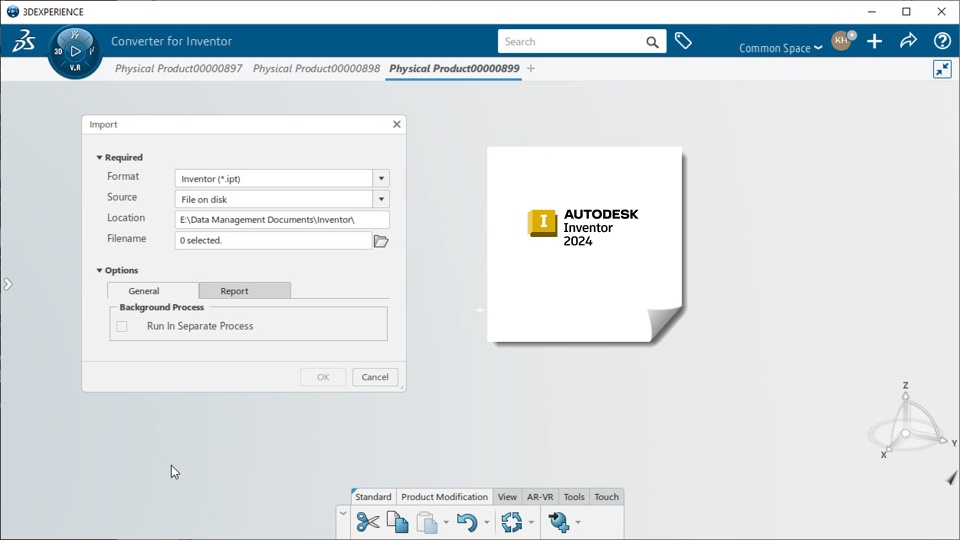The width and height of the screenshot is (960, 540).
Task: Open the Paste options dropdown arrow
Action: coord(446,522)
